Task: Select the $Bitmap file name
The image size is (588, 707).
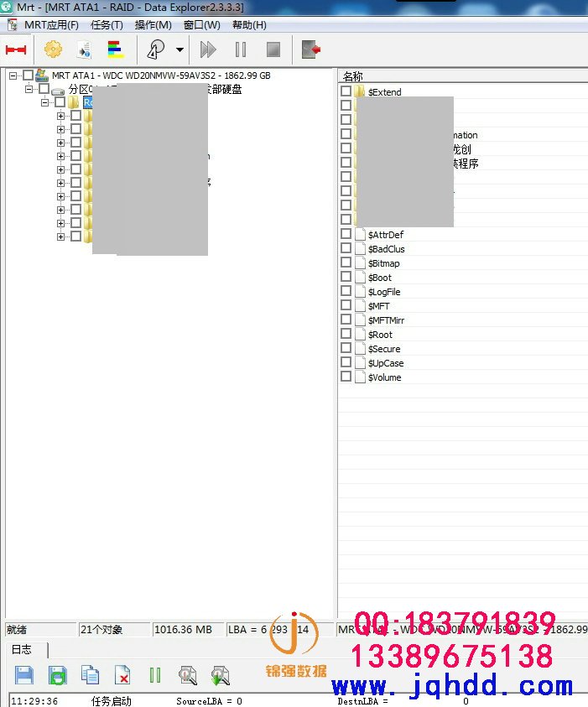Action: tap(383, 263)
